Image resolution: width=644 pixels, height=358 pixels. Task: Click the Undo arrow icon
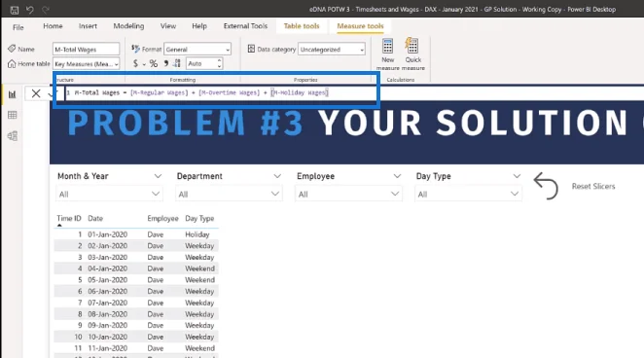[x=30, y=10]
